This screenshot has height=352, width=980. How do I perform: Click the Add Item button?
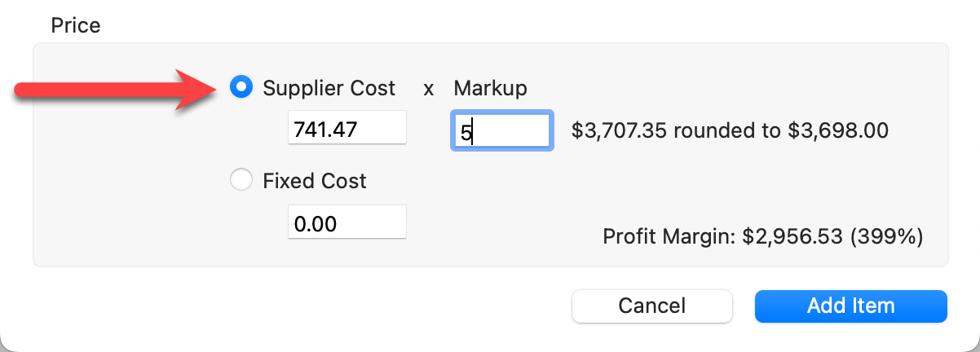(x=850, y=306)
